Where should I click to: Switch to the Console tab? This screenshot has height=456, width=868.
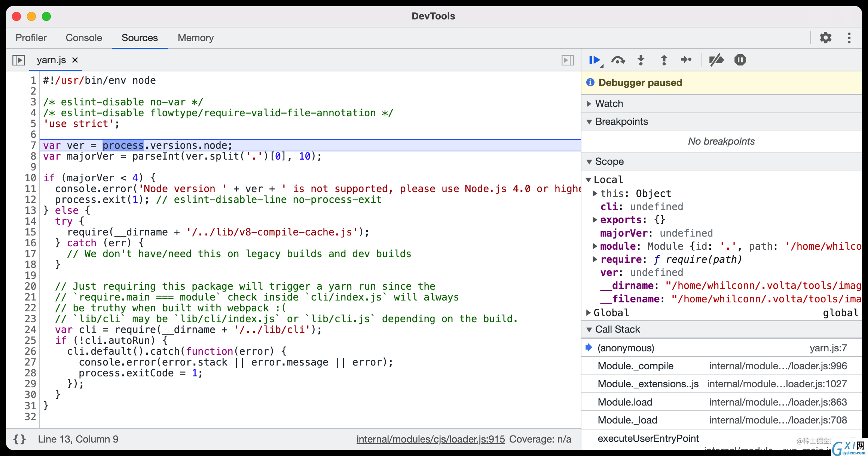[84, 38]
